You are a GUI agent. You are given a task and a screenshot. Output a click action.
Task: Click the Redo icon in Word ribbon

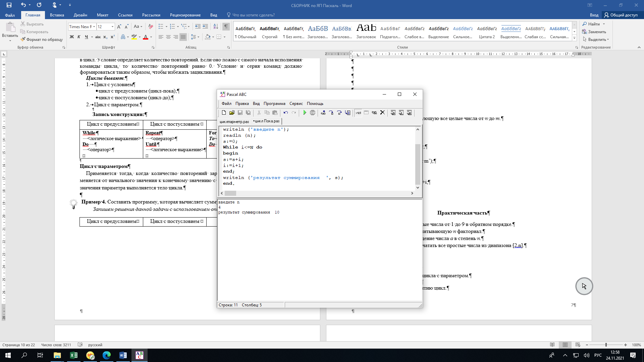39,5
